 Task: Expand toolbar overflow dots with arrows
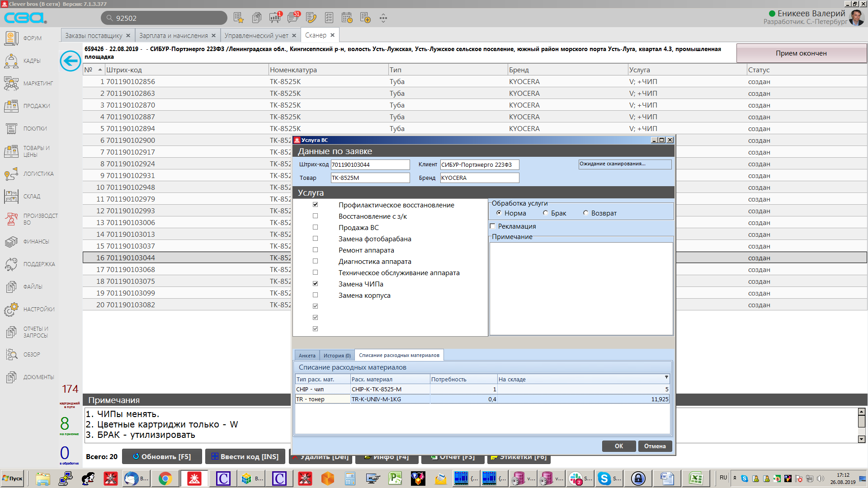[383, 18]
